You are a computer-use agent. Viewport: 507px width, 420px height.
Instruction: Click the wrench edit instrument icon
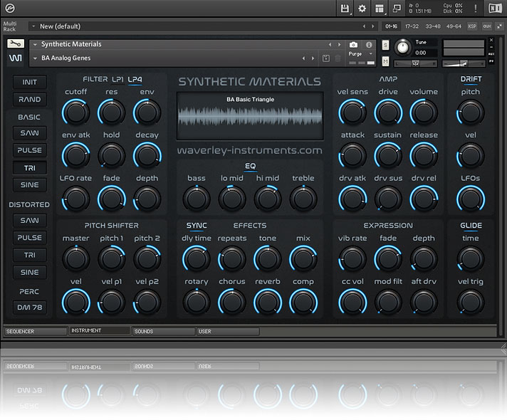(x=15, y=44)
